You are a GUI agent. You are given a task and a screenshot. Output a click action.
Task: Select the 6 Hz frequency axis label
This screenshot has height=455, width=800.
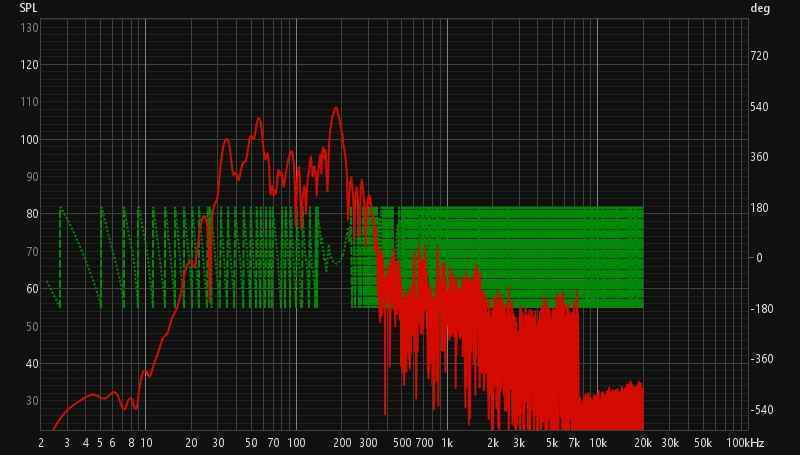(112, 443)
